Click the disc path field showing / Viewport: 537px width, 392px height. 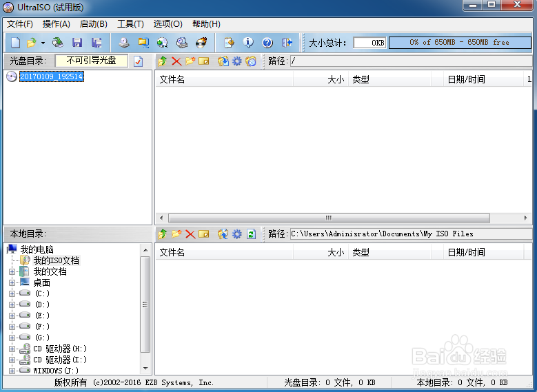(411, 61)
